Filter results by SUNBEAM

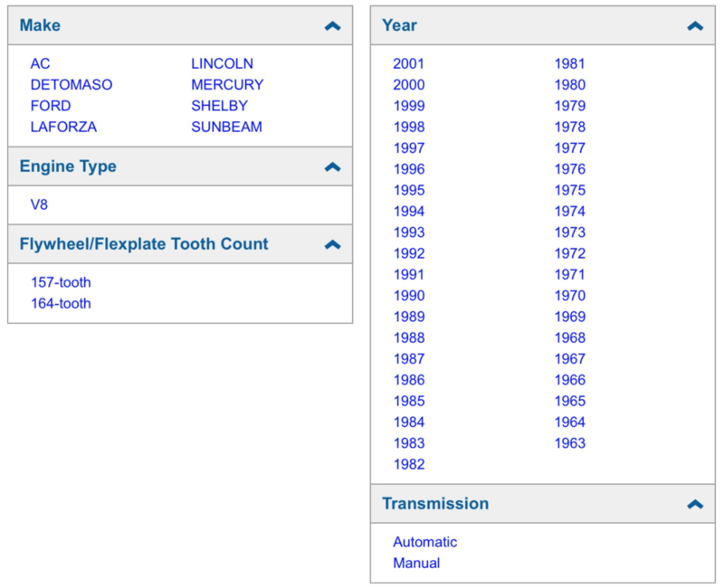tap(227, 127)
